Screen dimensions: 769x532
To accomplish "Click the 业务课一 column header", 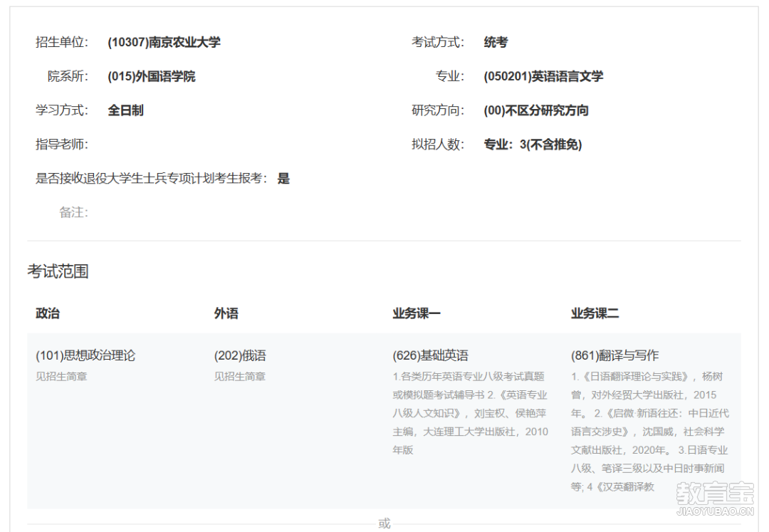I will coord(417,313).
